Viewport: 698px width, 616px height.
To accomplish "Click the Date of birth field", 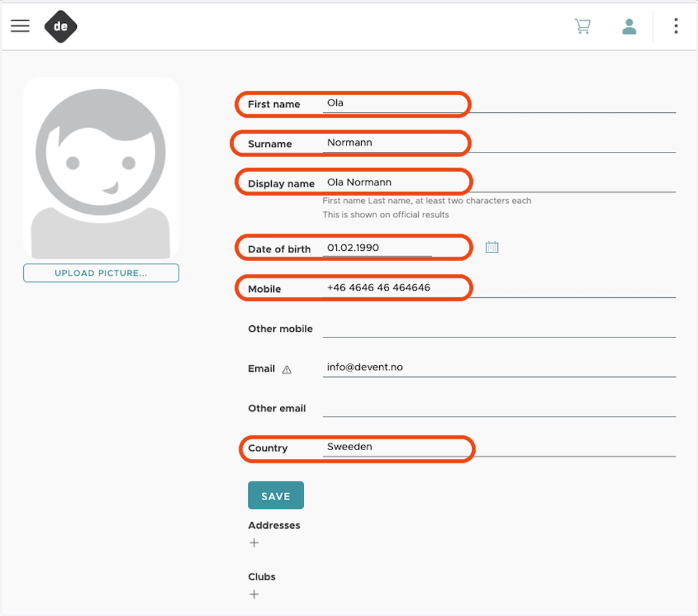I will (377, 248).
